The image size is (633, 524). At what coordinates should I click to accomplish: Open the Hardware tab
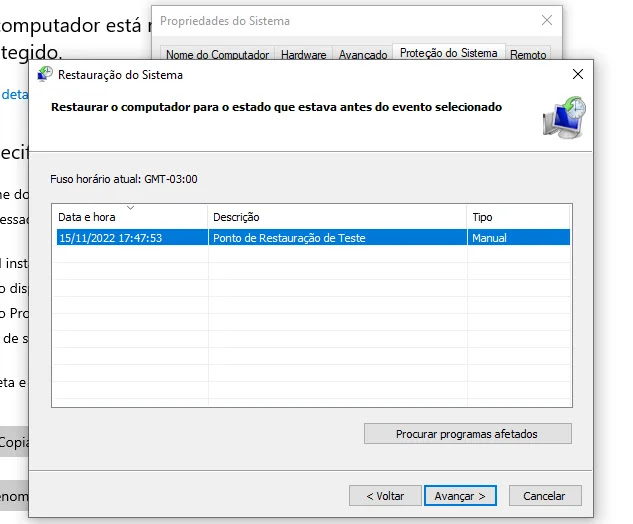click(x=304, y=55)
